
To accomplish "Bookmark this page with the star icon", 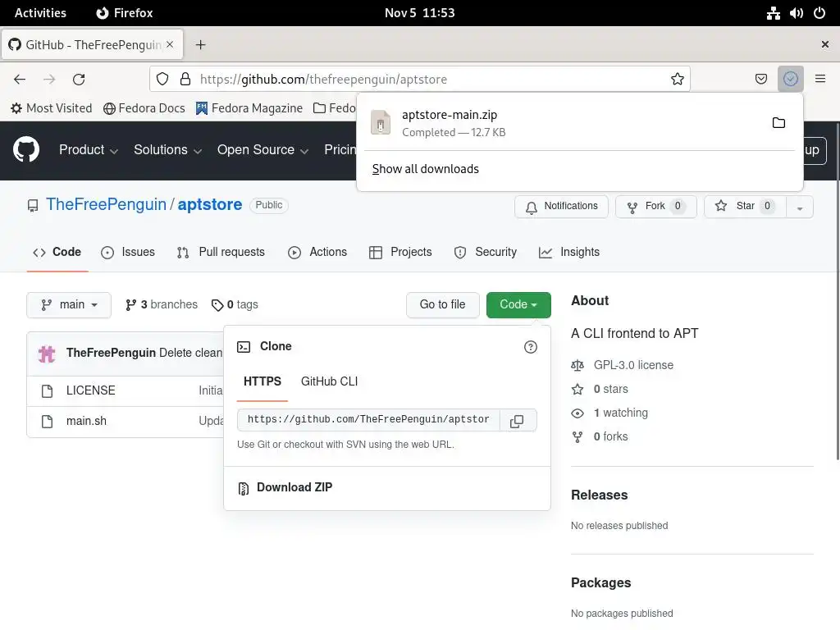I will pos(677,80).
